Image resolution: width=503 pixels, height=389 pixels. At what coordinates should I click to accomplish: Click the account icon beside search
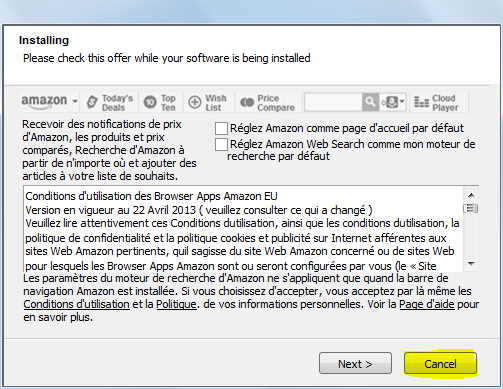pos(392,102)
